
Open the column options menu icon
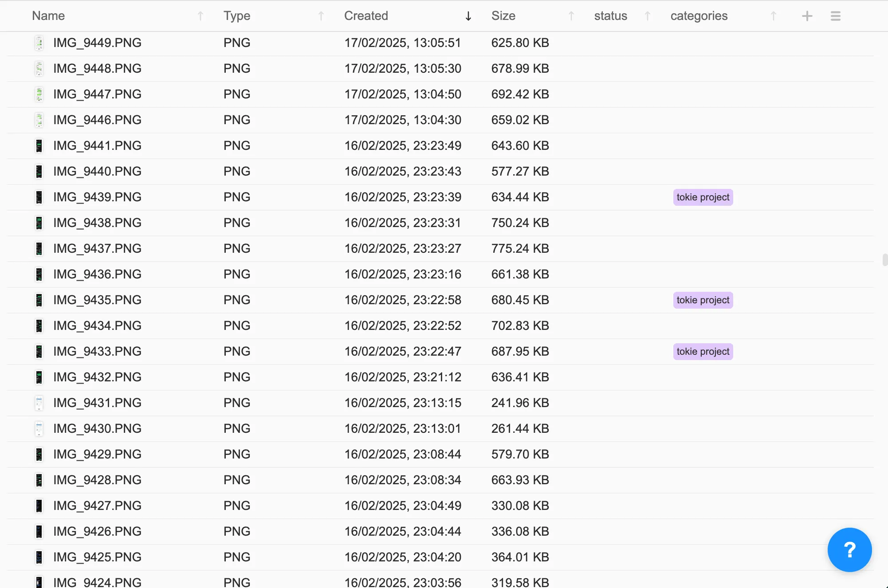(835, 16)
